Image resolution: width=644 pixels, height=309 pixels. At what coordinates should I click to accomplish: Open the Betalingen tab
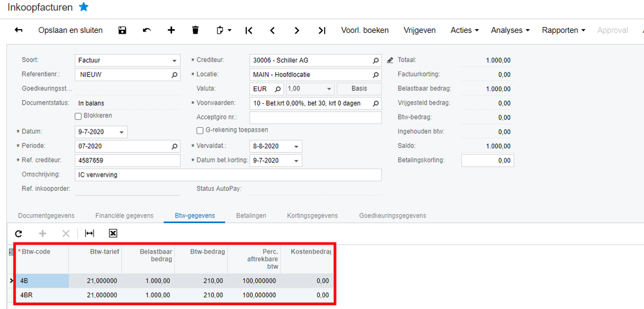[251, 215]
